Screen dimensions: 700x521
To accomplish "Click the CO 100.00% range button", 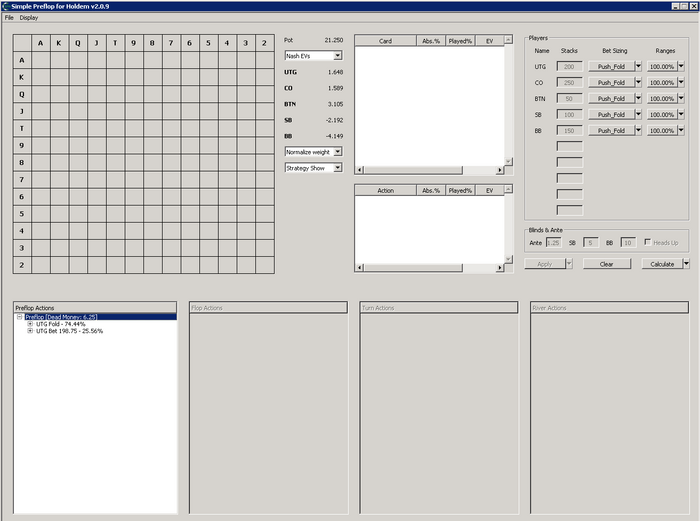I will tap(662, 83).
